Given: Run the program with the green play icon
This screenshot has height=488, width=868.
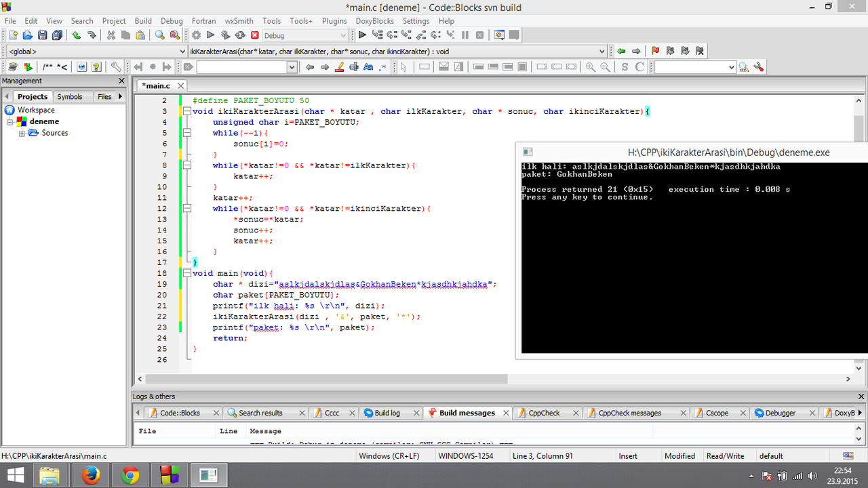Looking at the screenshot, I should 211,35.
